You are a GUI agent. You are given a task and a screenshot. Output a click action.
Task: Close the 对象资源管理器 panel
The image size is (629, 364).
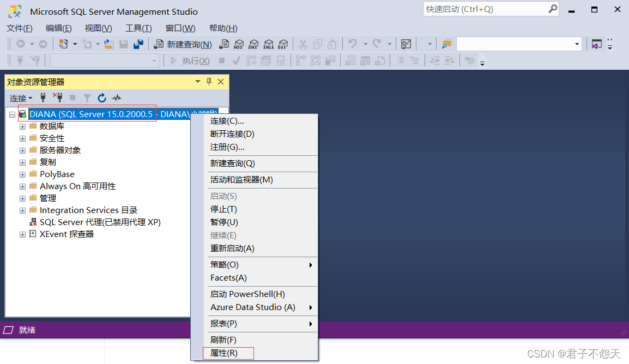click(x=221, y=81)
